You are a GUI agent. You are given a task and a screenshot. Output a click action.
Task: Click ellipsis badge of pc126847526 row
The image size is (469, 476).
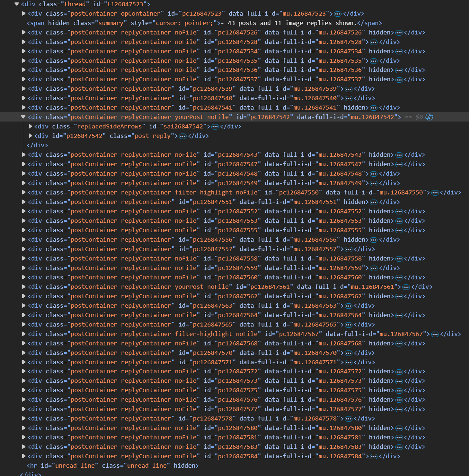399,33
